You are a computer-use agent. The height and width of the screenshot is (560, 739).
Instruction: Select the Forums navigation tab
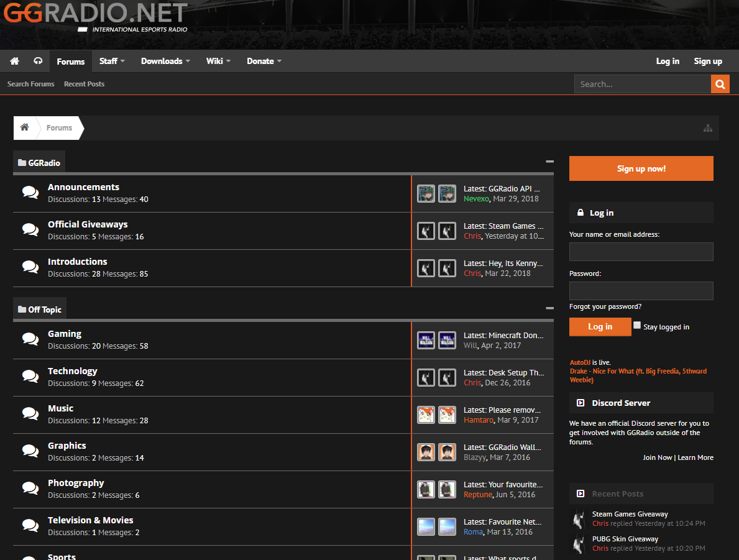pyautogui.click(x=71, y=62)
